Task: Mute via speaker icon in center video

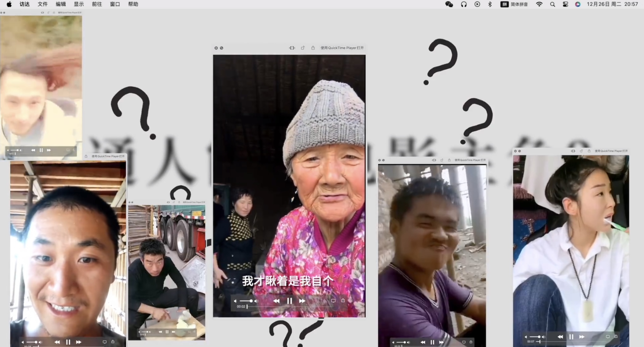Action: click(235, 301)
